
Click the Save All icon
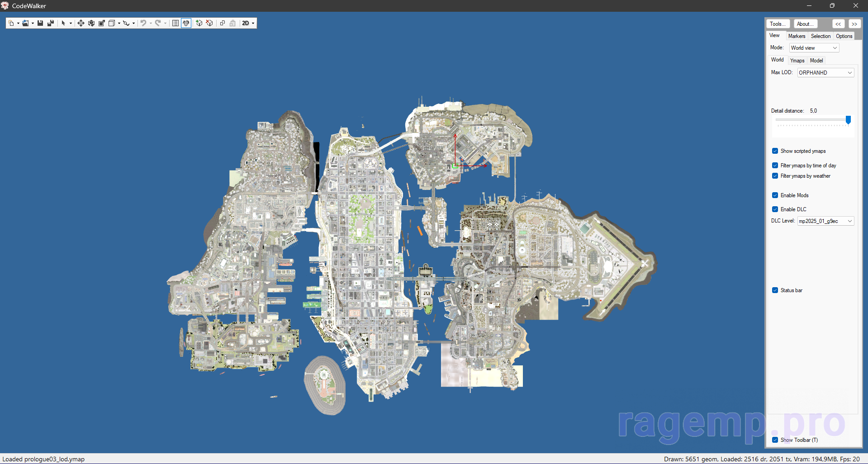pos(51,23)
